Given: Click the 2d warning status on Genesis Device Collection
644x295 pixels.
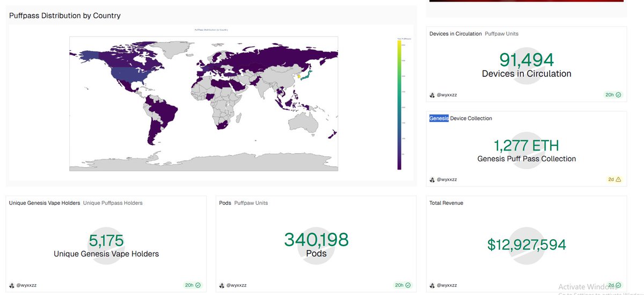Looking at the screenshot, I should 614,179.
